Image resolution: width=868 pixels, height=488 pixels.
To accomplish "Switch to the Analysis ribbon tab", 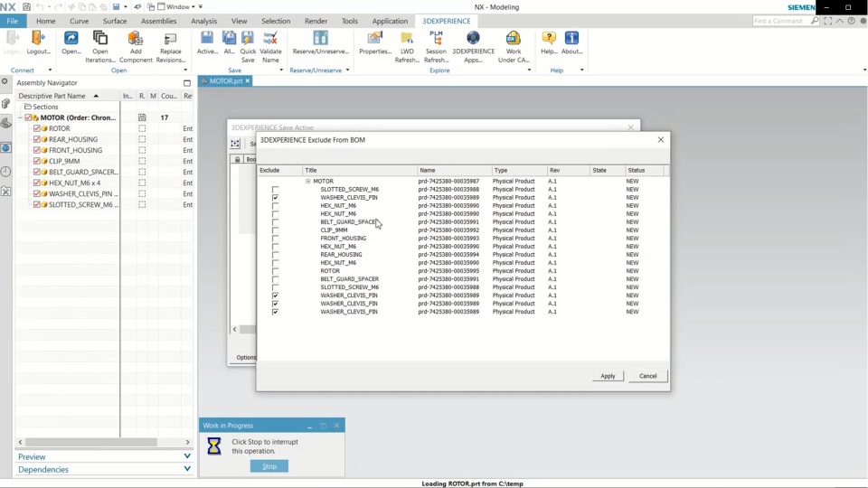I will click(x=203, y=21).
